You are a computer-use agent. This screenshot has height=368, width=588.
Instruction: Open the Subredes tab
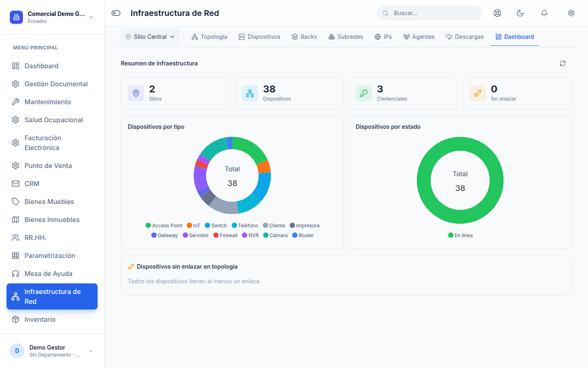pyautogui.click(x=346, y=37)
